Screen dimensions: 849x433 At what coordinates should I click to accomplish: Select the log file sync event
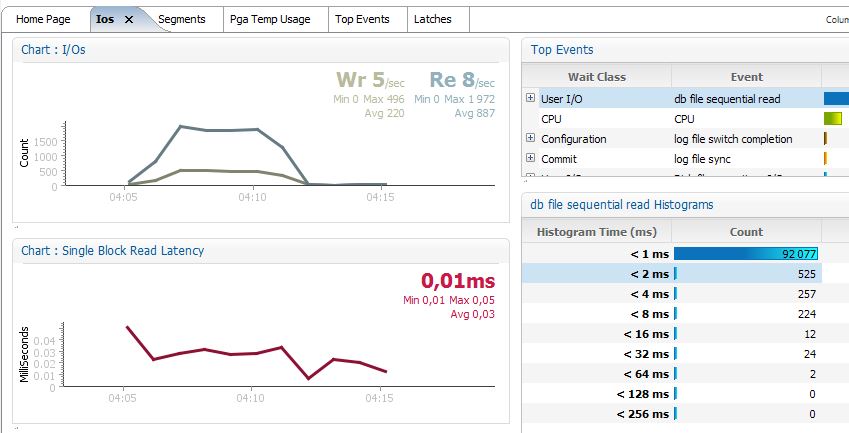pyautogui.click(x=705, y=159)
